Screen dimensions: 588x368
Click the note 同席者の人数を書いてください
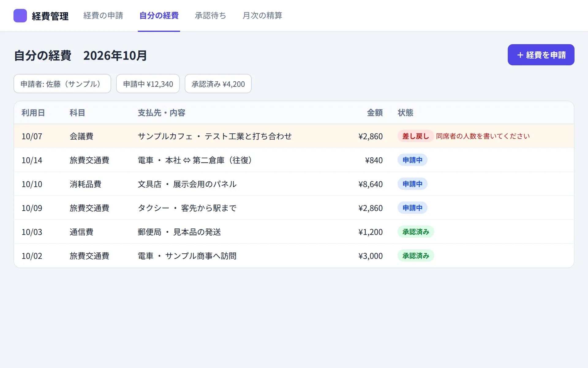point(483,136)
